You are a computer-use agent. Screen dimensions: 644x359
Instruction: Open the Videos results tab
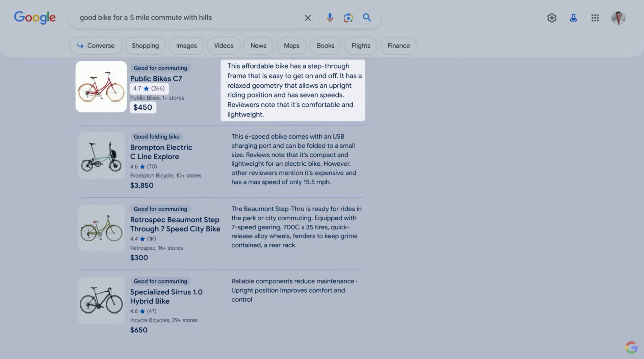223,46
